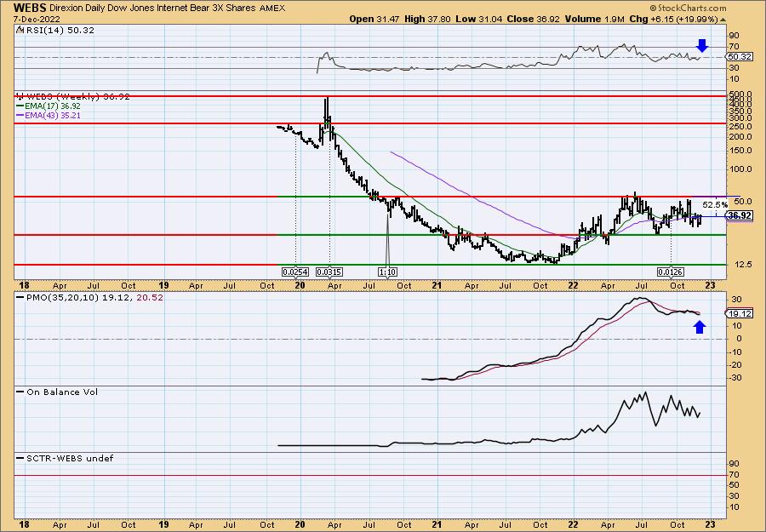Open the StockCharts.com copyright link
The height and width of the screenshot is (532, 766).
point(688,9)
